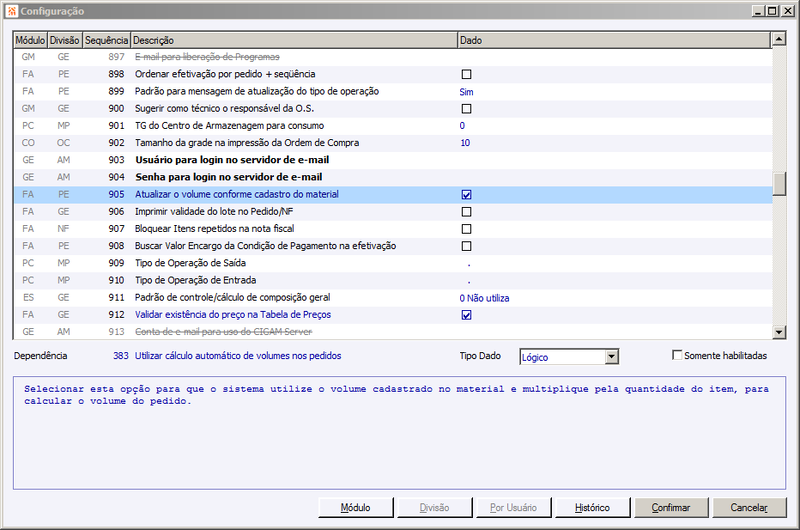Click the Dado cell of row 910
Viewport: 800px width, 530px height.
point(614,281)
